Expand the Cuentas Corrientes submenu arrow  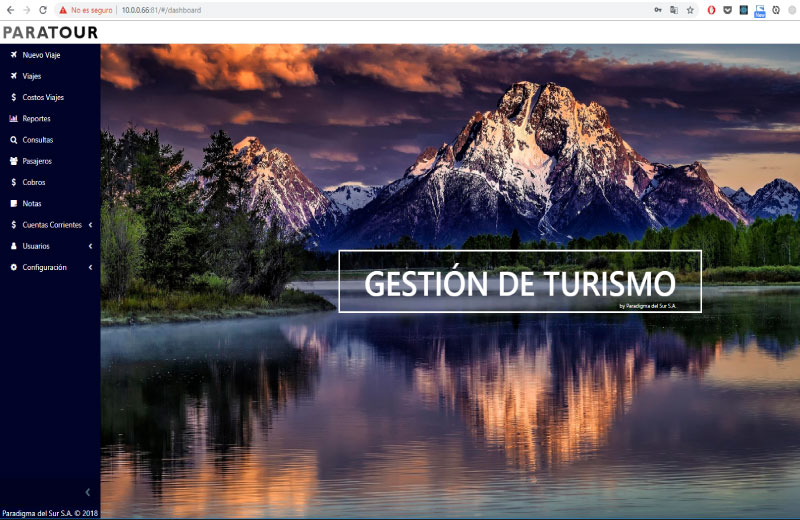[x=90, y=225]
